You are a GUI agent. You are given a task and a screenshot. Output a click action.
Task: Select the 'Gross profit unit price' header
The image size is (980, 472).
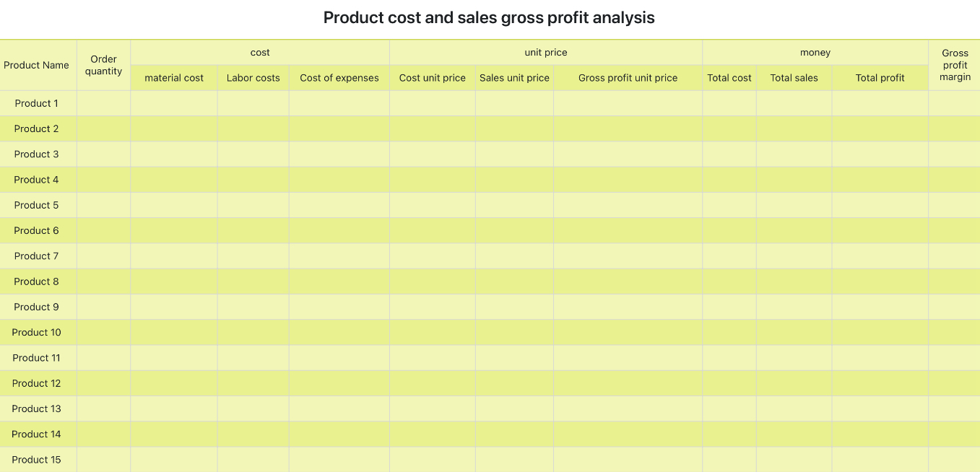tap(628, 78)
